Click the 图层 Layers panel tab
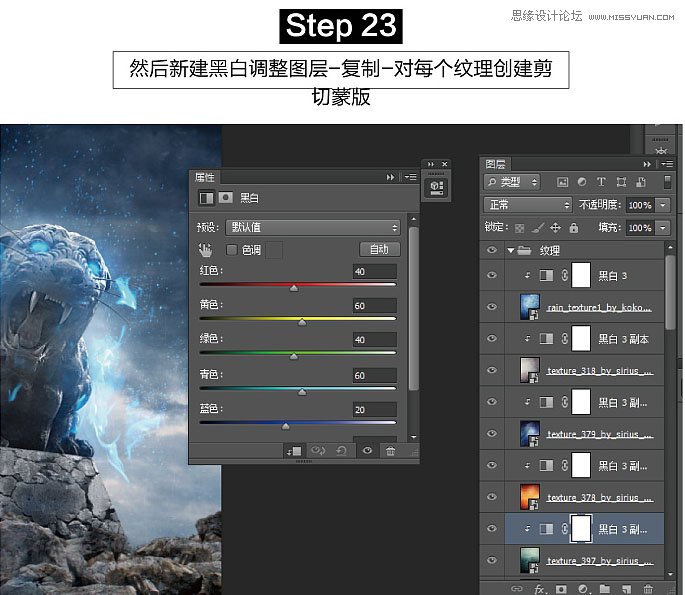Viewport: 685px width, 595px height. click(496, 164)
